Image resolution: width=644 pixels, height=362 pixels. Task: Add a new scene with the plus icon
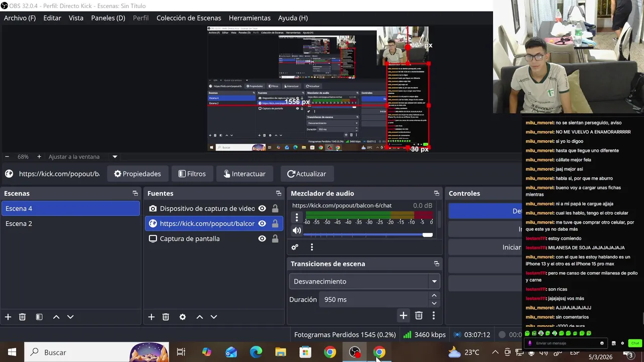click(x=8, y=317)
